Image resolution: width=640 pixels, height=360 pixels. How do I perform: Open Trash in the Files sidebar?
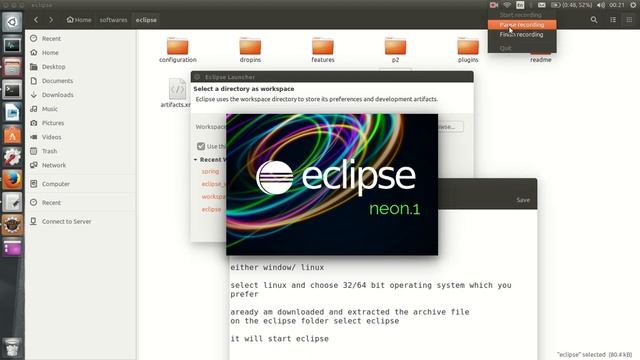[x=49, y=151]
